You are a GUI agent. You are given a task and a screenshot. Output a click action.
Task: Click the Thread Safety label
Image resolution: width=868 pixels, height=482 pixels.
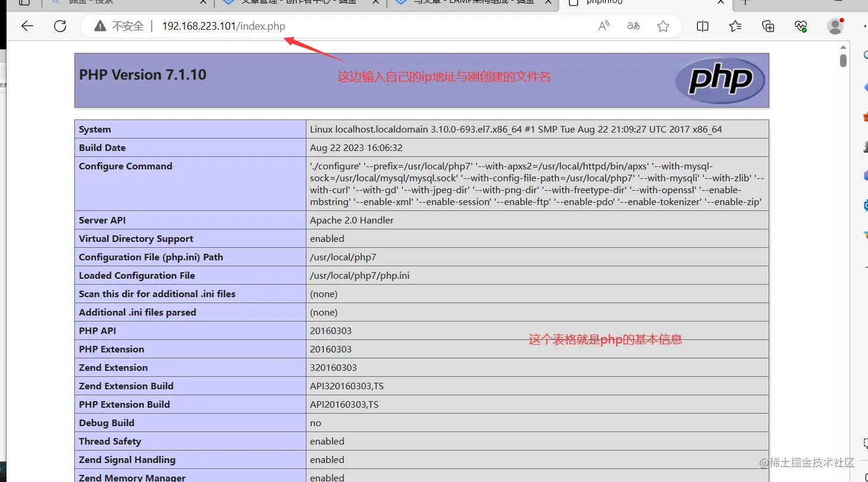pyautogui.click(x=110, y=442)
